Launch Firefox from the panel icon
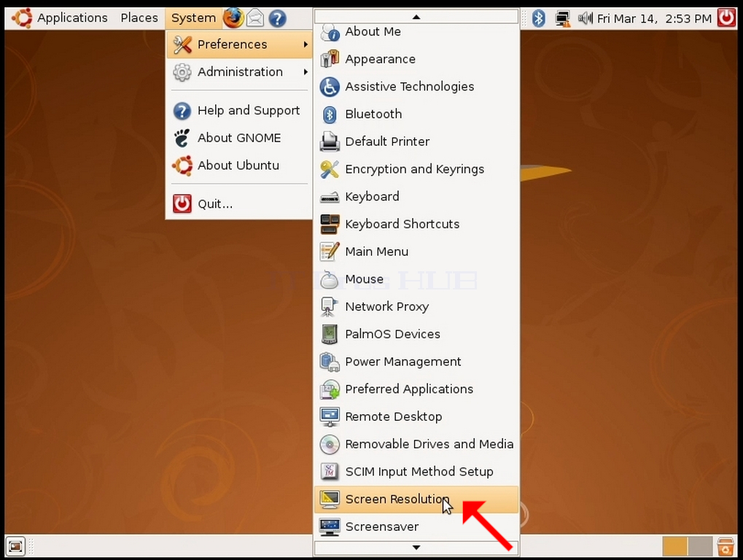This screenshot has height=560, width=743. tap(233, 18)
